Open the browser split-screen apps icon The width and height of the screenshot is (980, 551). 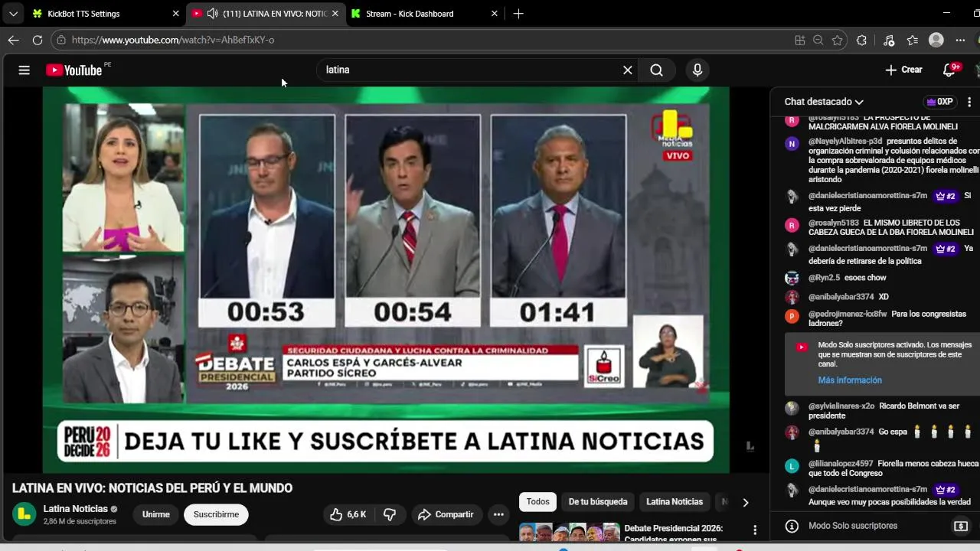coord(800,40)
